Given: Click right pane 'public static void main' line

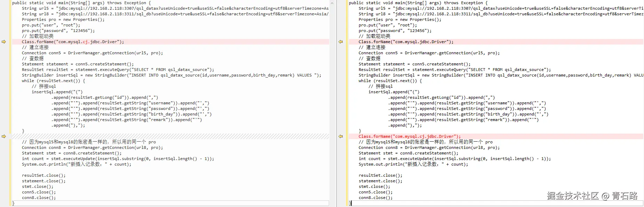Looking at the screenshot, I should click(x=418, y=3).
